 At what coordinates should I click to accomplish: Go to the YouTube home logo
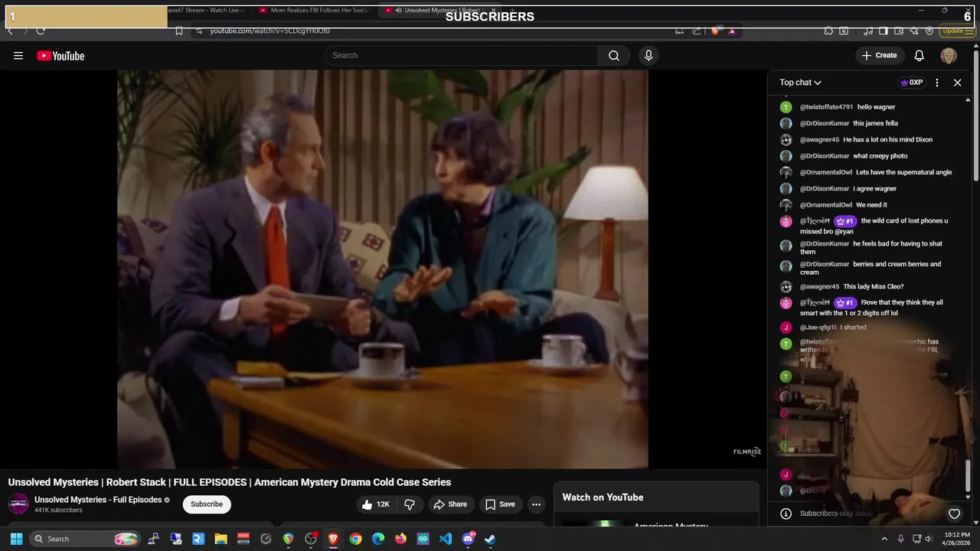(x=60, y=56)
